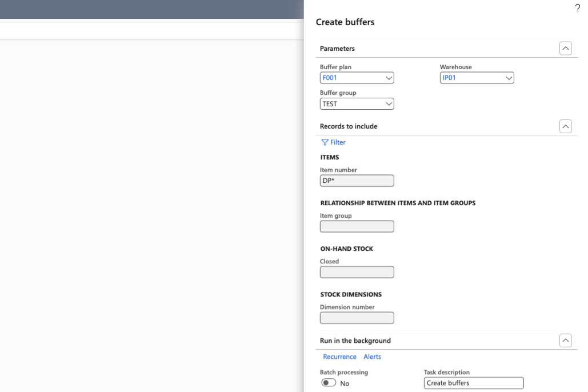Screen dimensions: 588x392
Task: Open the Buffer plan dropdown
Action: pyautogui.click(x=389, y=78)
